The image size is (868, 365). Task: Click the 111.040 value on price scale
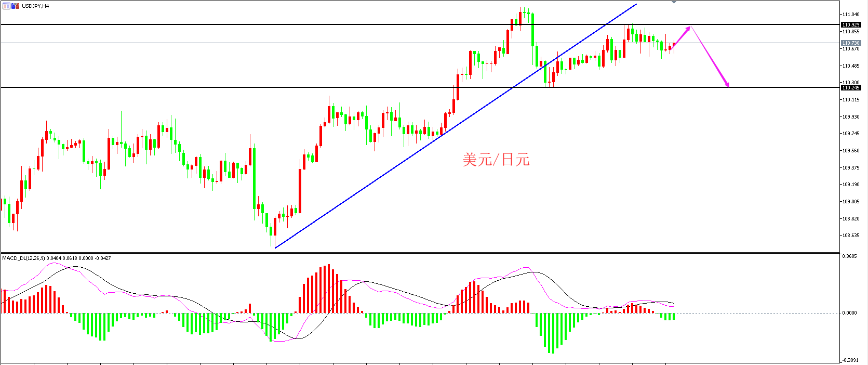coord(851,15)
